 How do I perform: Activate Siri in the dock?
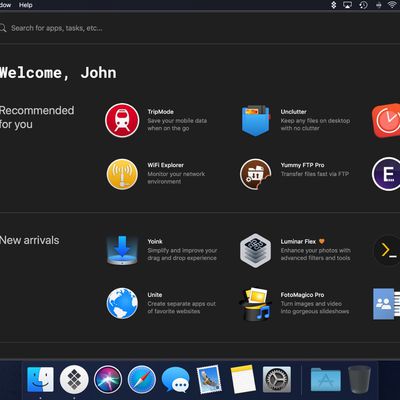(x=108, y=379)
